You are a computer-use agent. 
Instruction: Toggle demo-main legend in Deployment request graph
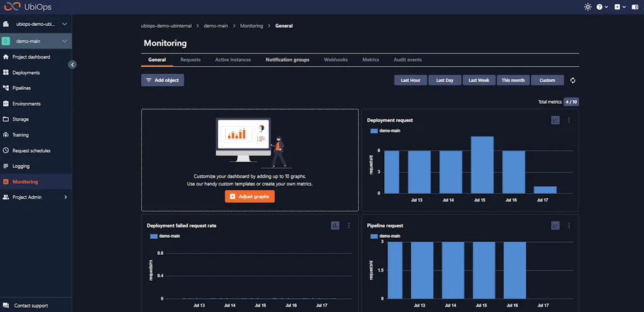386,131
